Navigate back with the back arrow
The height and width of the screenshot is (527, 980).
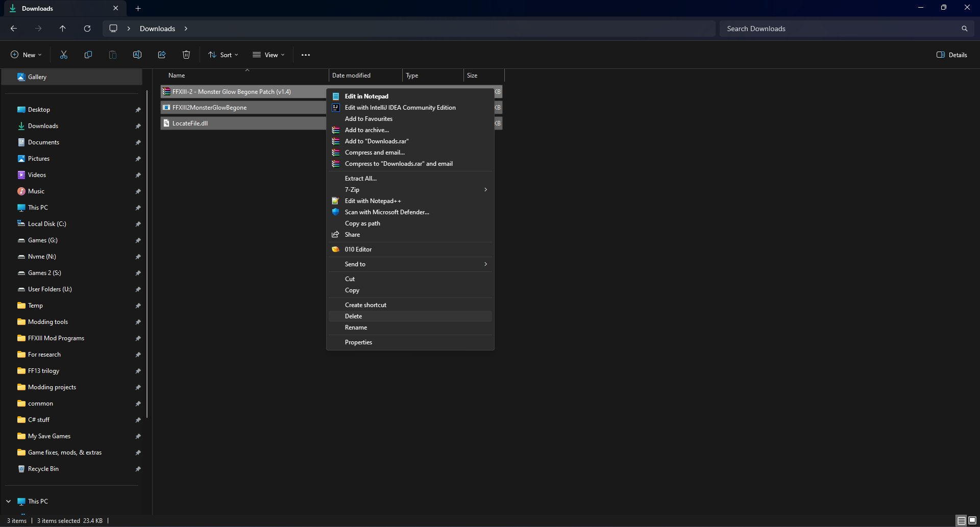pos(14,29)
